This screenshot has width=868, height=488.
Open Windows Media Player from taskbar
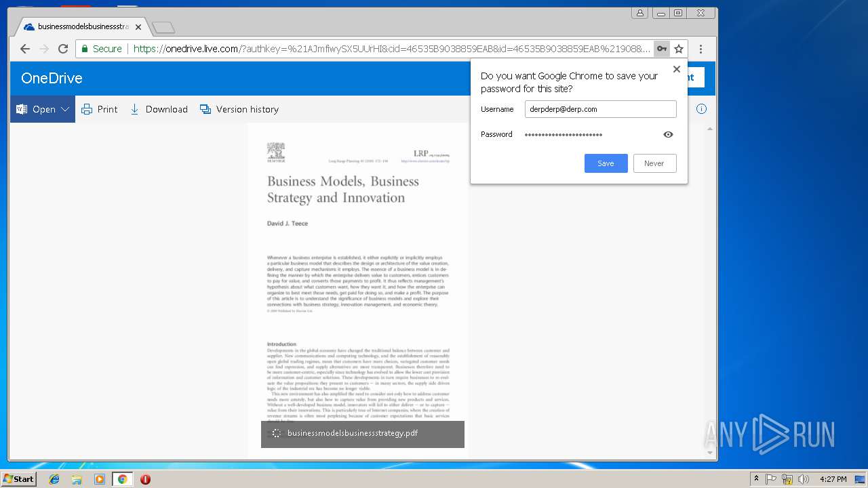click(x=100, y=479)
